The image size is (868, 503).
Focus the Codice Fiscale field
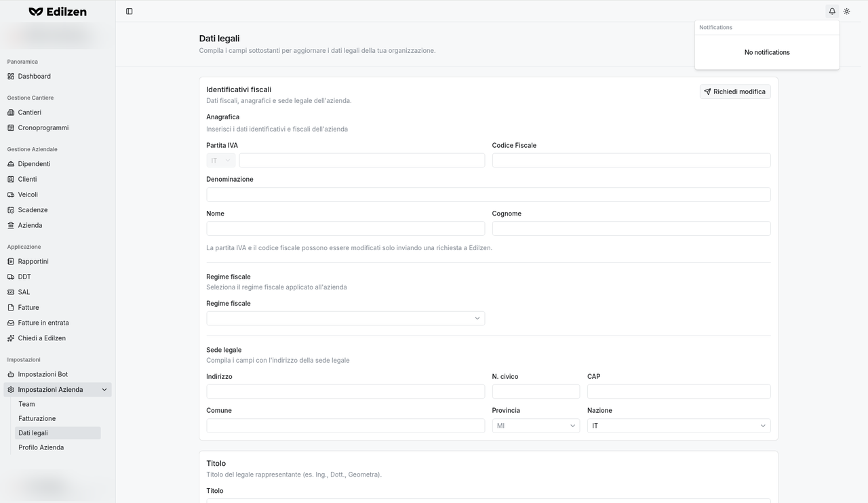pos(631,161)
